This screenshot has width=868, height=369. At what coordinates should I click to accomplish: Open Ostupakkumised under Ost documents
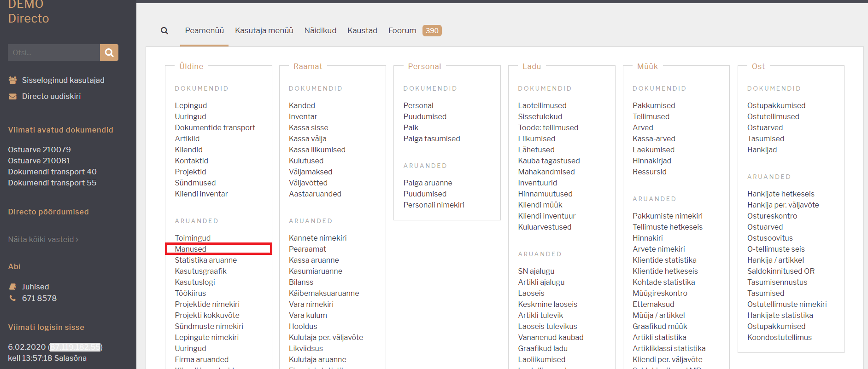[776, 105]
